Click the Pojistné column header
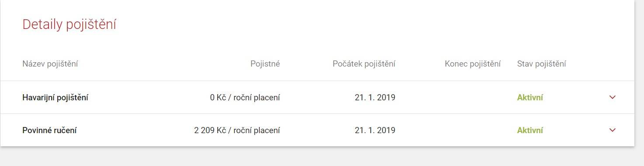 coord(265,64)
